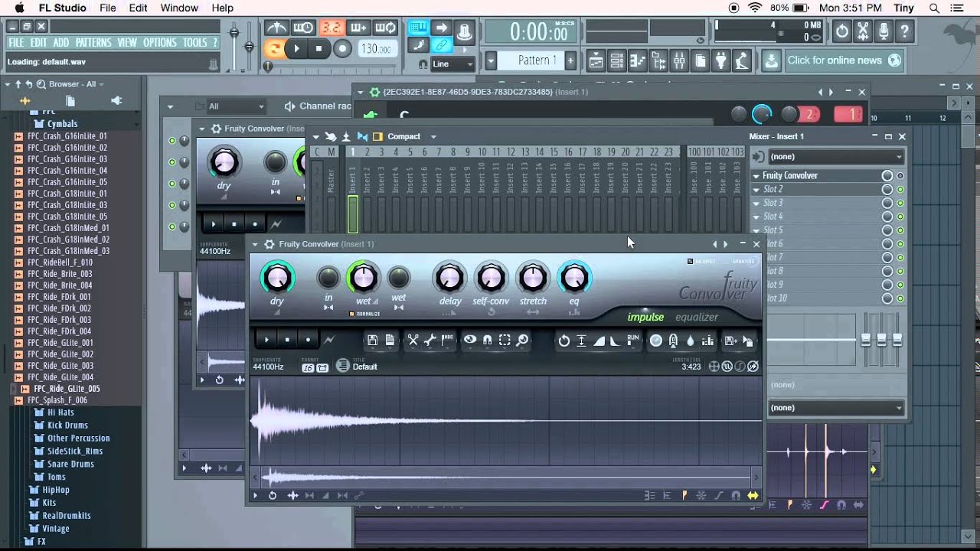Click the undo history icon near help
This screenshot has width=980, height=551.
click(842, 31)
